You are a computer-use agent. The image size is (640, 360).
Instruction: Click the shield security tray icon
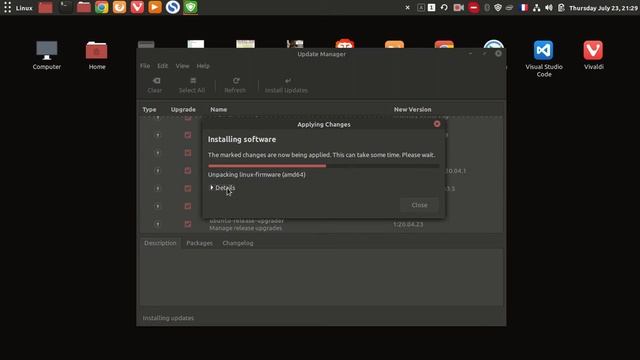tap(498, 7)
